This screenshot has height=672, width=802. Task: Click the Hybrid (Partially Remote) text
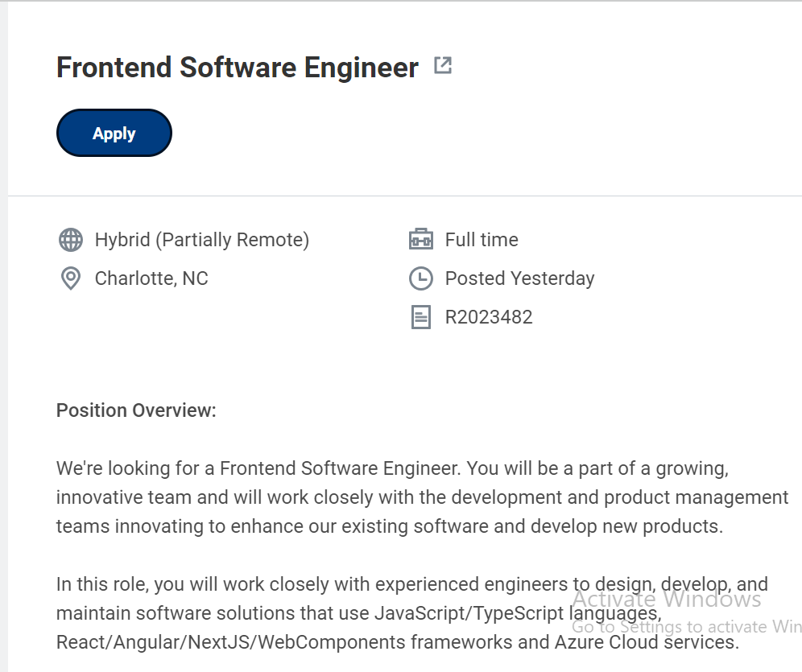tap(202, 240)
